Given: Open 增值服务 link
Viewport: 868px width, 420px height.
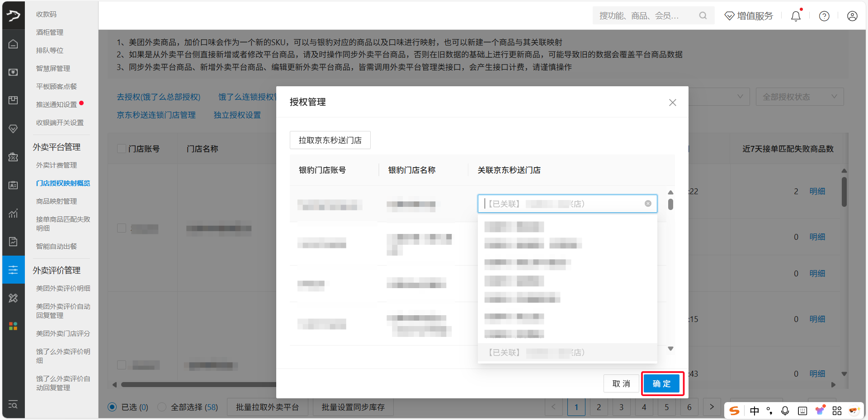Looking at the screenshot, I should (x=749, y=16).
